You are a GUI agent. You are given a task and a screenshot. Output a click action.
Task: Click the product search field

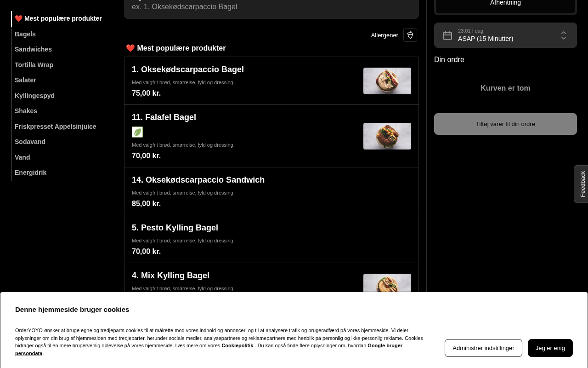[x=271, y=7]
